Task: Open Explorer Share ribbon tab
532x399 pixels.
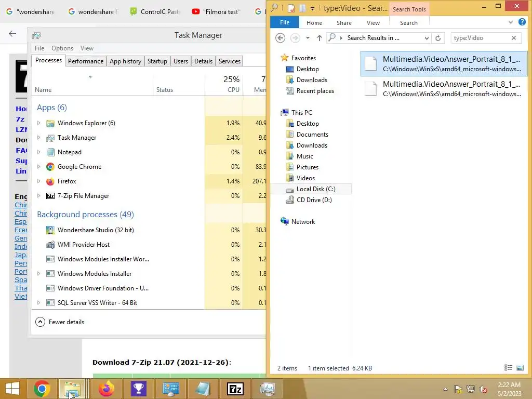Action: (344, 23)
